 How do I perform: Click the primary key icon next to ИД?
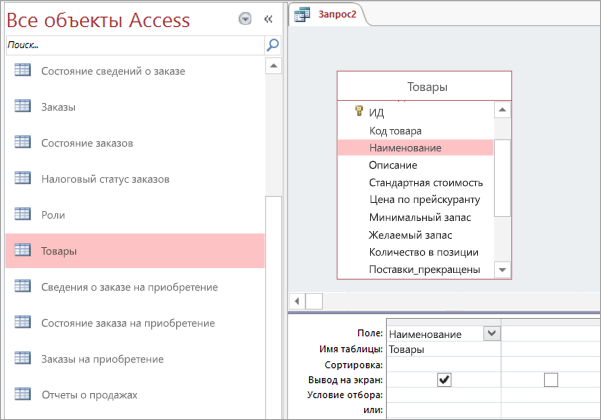coord(359,111)
